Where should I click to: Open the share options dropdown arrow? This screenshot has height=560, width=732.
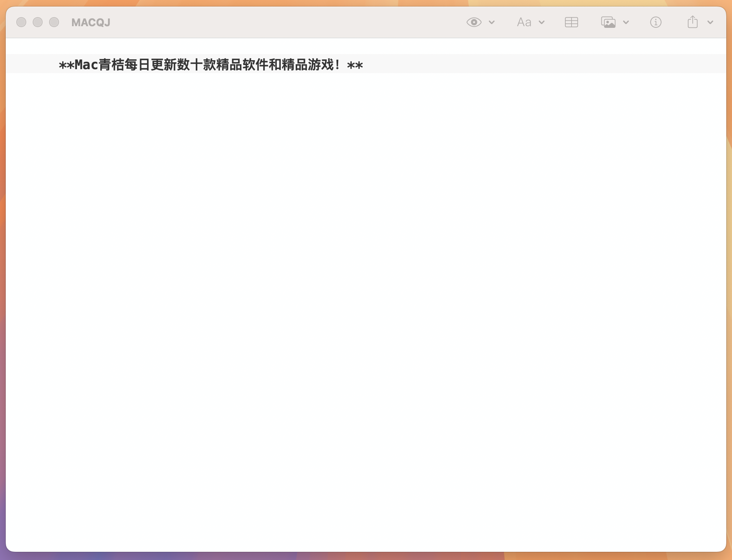710,23
